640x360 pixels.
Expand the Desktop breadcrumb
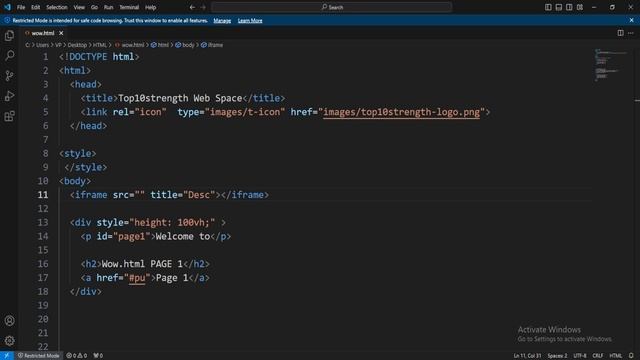[x=77, y=45]
